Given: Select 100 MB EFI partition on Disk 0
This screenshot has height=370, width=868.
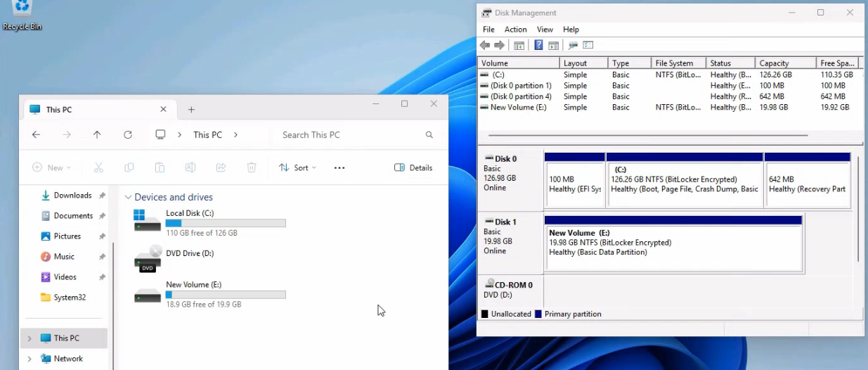Looking at the screenshot, I should (x=575, y=179).
